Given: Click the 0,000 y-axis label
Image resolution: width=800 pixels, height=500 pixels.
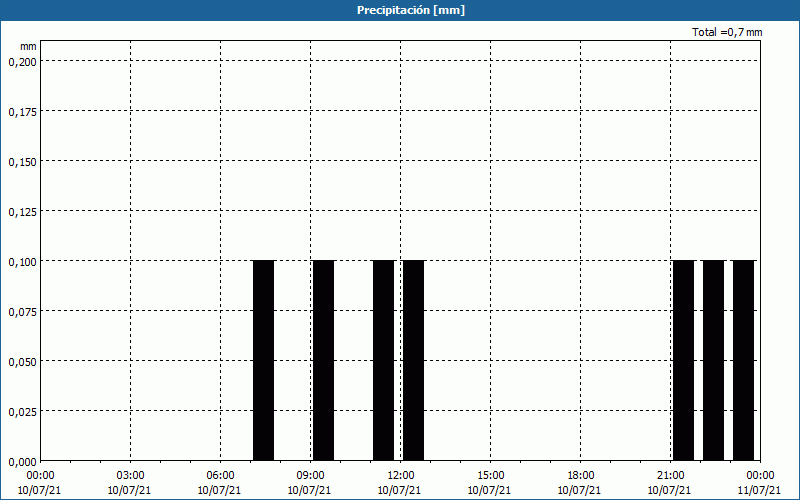Looking at the screenshot, I should point(22,462).
